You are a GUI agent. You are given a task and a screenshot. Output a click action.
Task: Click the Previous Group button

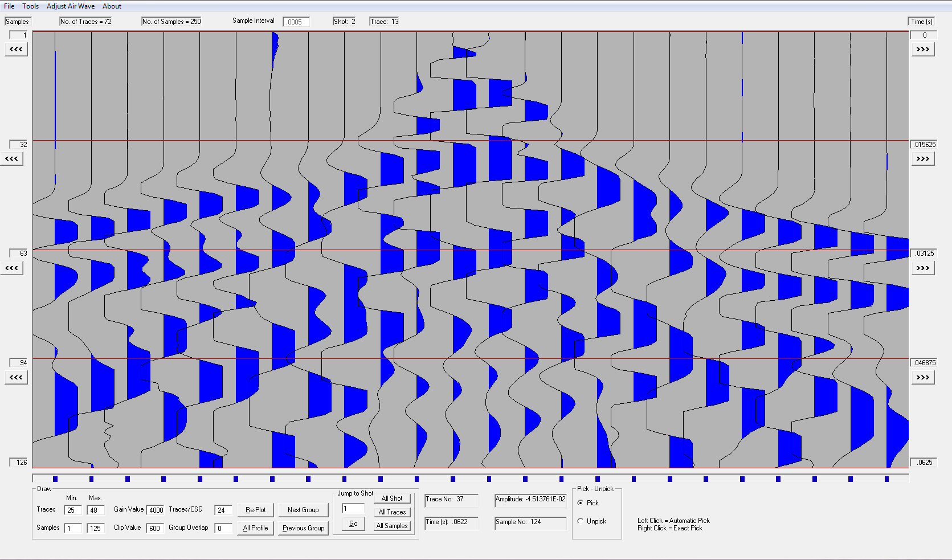coord(303,528)
